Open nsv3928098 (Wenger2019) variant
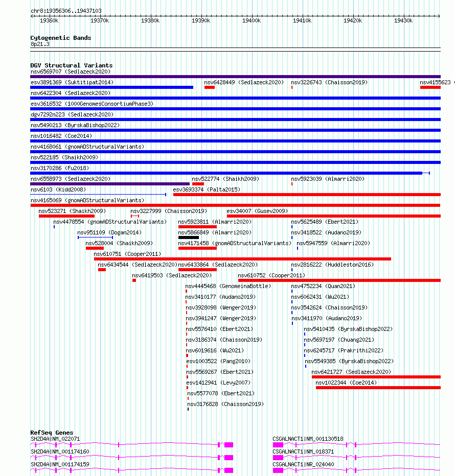The image size is (455, 476). tap(221, 307)
